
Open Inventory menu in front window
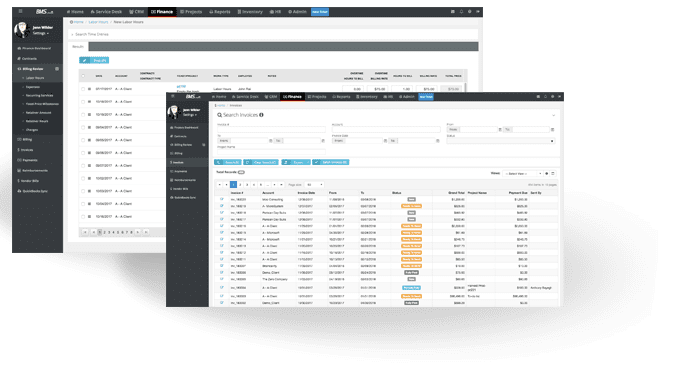pyautogui.click(x=367, y=97)
